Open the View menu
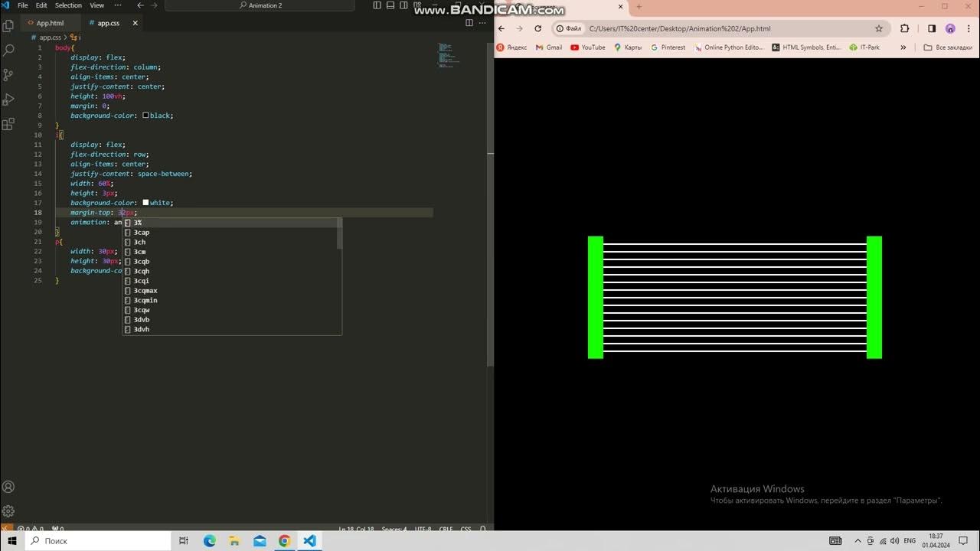 [x=97, y=5]
